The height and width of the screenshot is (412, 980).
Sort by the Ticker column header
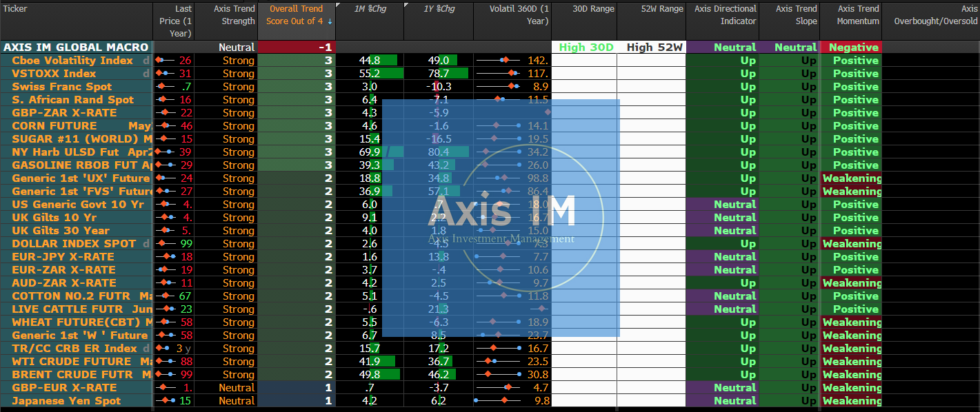pos(14,9)
